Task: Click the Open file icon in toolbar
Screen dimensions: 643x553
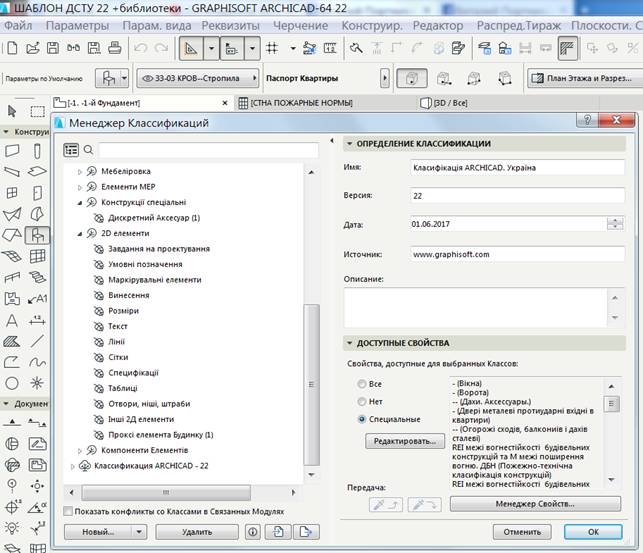Action: [x=33, y=48]
